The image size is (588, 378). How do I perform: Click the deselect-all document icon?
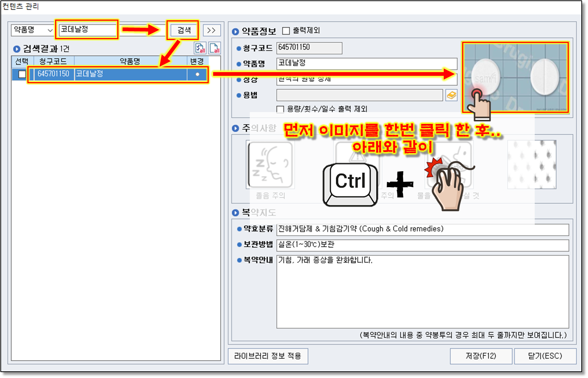(x=215, y=48)
